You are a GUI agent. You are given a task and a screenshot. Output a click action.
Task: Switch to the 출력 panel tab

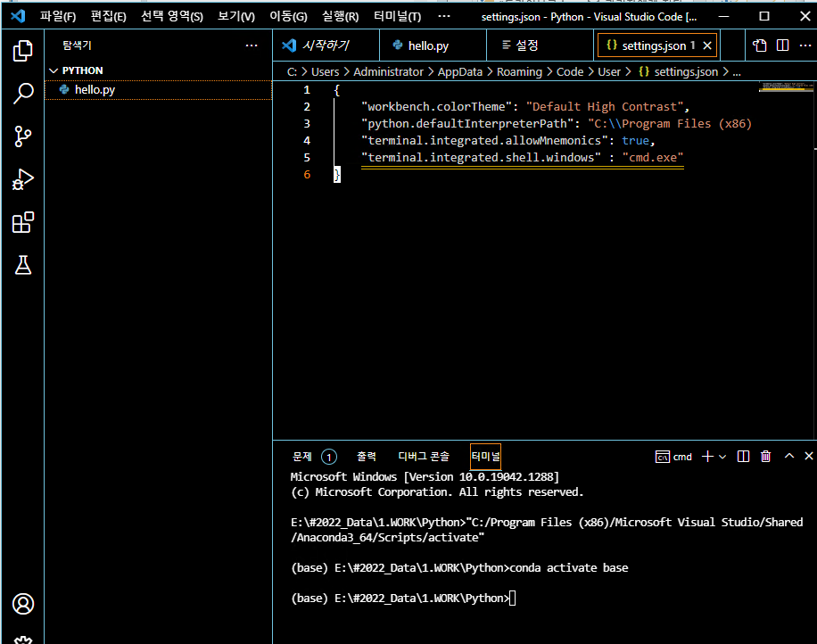coord(367,457)
